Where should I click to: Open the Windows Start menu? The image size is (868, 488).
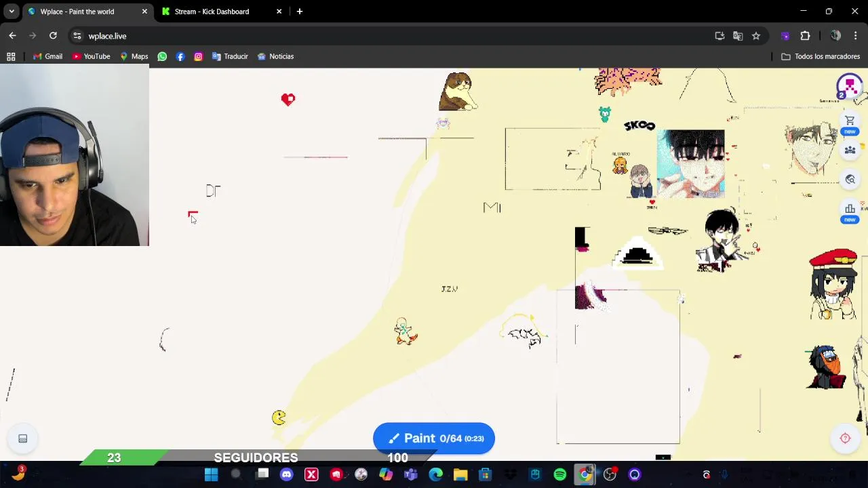point(211,474)
